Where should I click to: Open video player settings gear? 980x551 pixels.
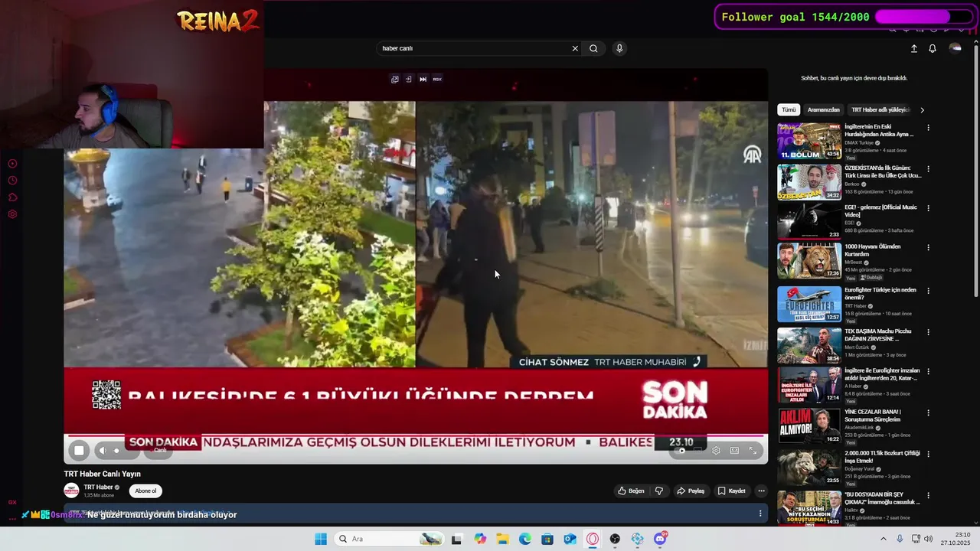716,450
